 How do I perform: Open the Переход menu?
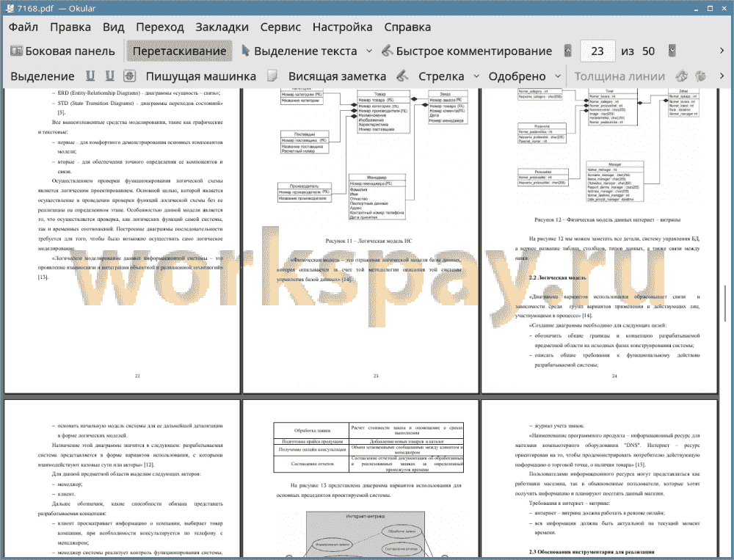point(160,27)
